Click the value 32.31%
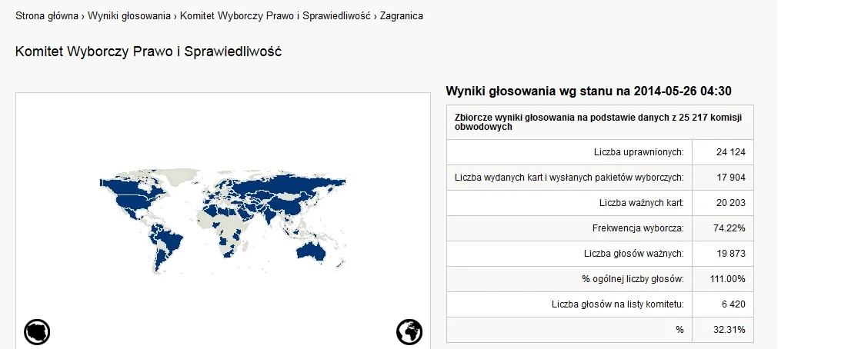Viewport: 868px width, 349px height. click(x=729, y=330)
